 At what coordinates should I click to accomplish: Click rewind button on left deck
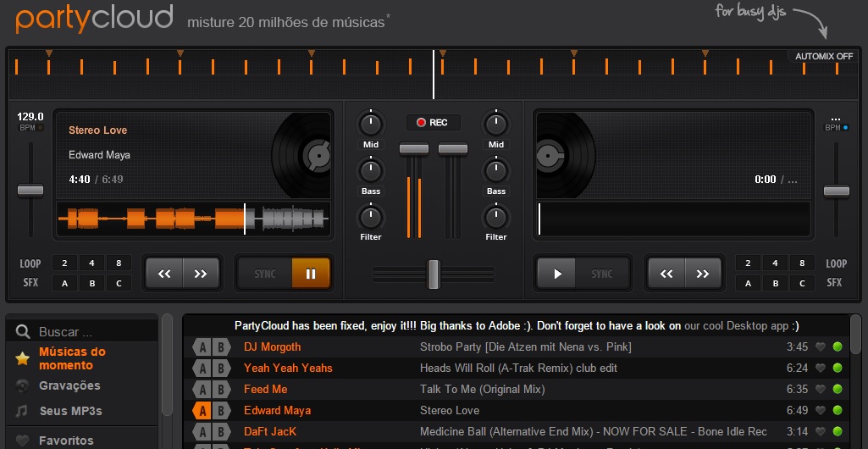pos(165,274)
